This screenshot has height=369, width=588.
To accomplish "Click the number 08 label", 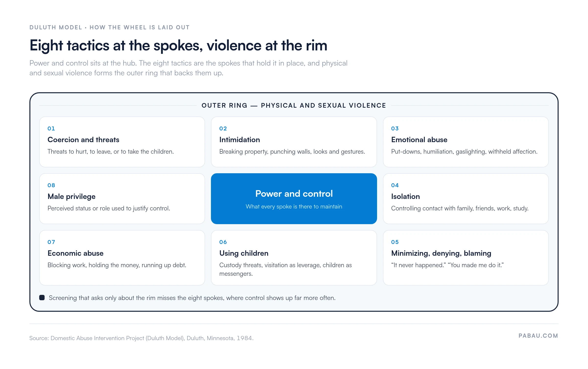I will (51, 185).
